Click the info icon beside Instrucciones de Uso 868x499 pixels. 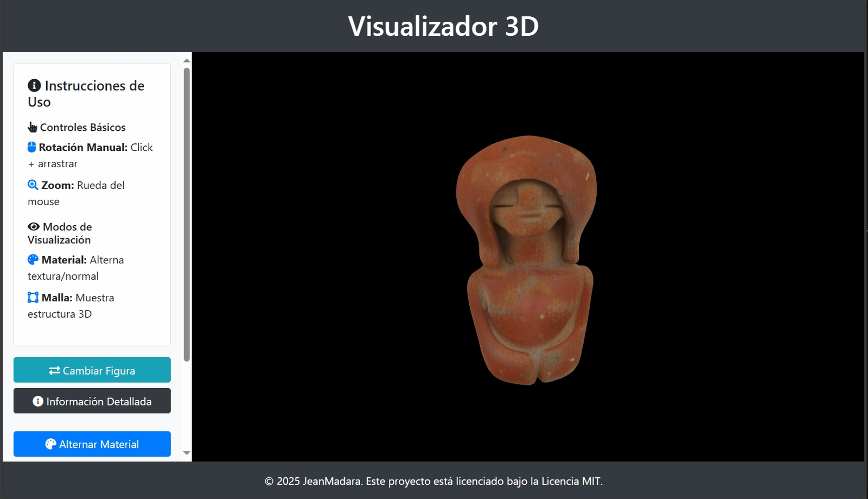(x=34, y=86)
